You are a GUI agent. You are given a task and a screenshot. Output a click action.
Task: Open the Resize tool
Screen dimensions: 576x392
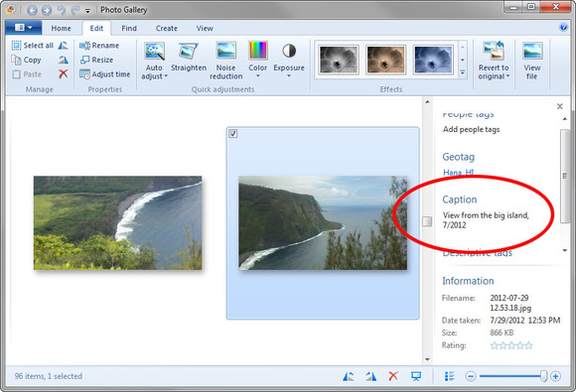96,60
